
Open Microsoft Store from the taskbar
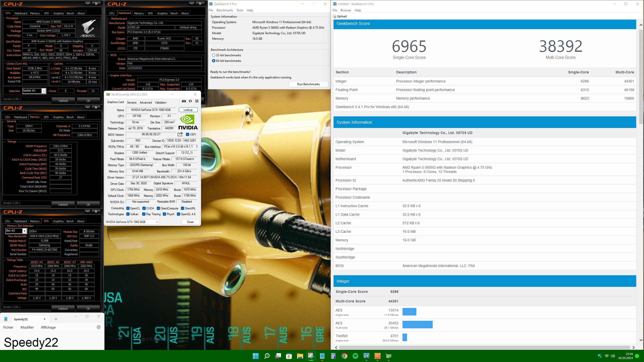point(289,356)
